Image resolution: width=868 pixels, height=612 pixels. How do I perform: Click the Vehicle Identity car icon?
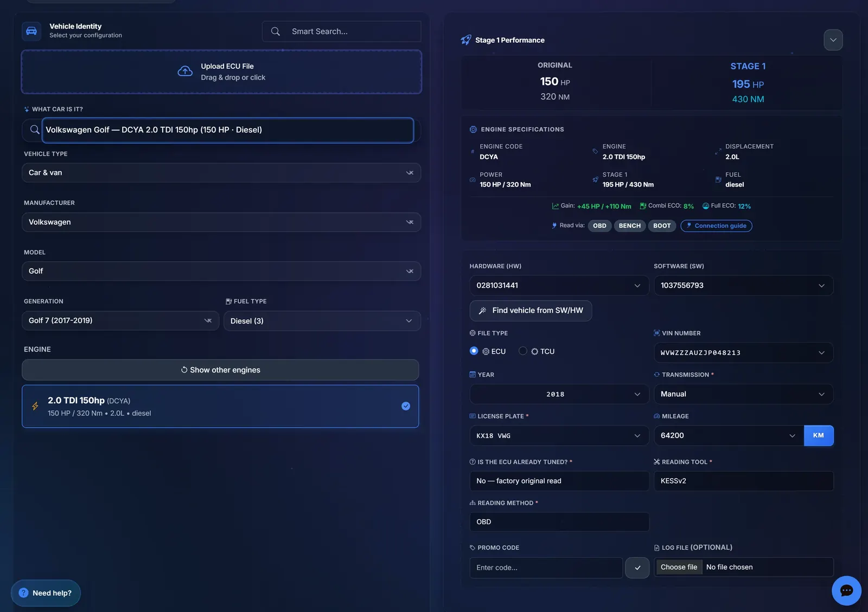[31, 31]
